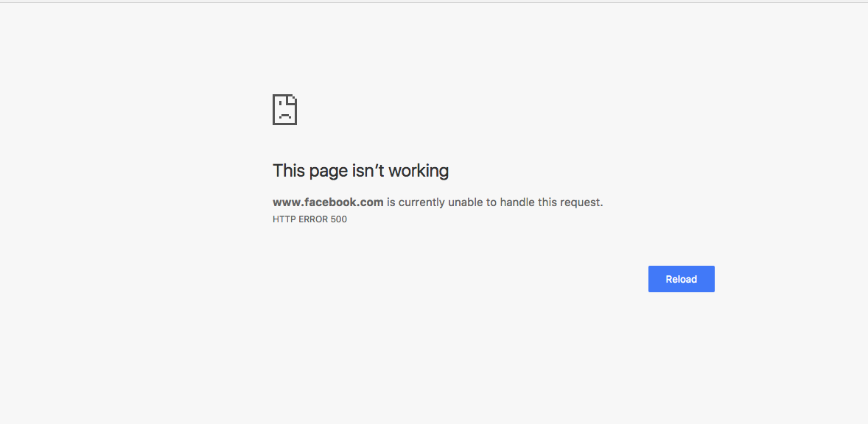Click "This" at the start of the heading

[289, 171]
